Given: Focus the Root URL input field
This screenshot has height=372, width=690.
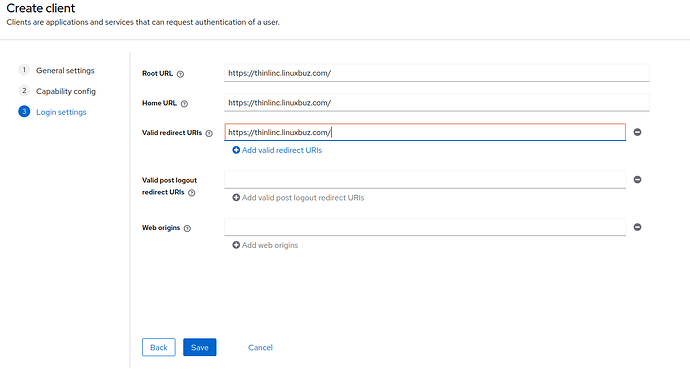Looking at the screenshot, I should 437,73.
